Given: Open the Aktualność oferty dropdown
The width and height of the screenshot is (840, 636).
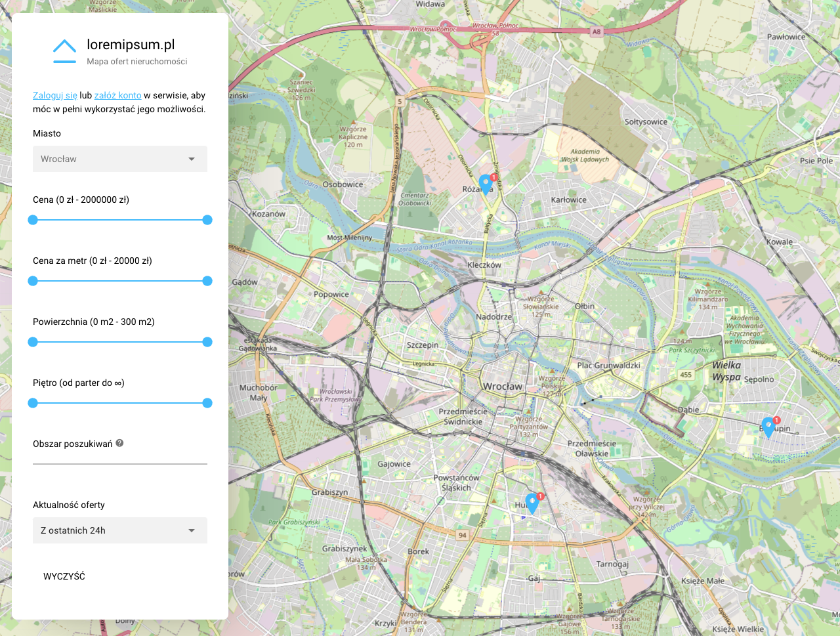Looking at the screenshot, I should tap(120, 530).
